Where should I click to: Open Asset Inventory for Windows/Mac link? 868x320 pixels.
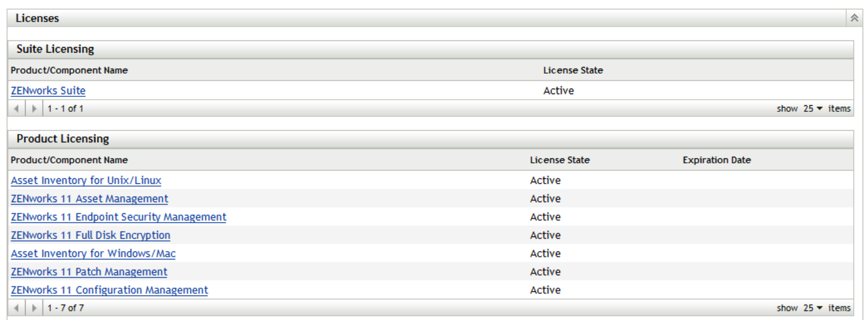(x=93, y=254)
